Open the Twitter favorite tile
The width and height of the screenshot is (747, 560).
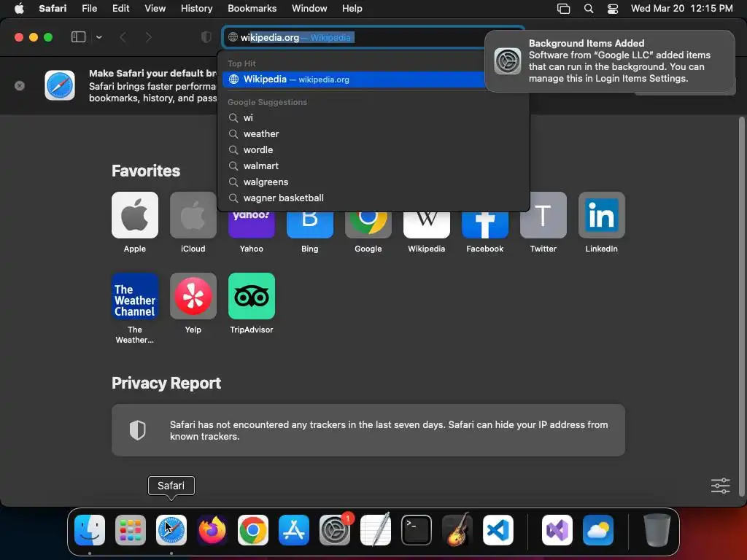(543, 215)
